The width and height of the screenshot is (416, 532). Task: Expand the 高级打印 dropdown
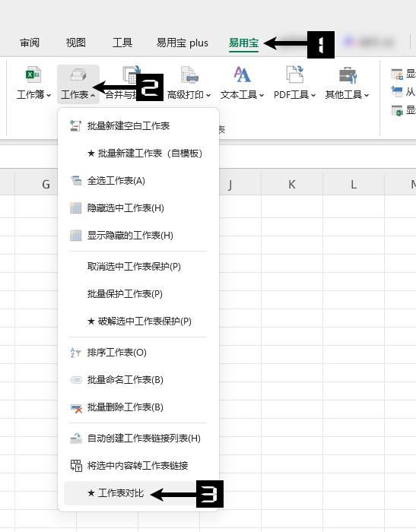coord(208,95)
